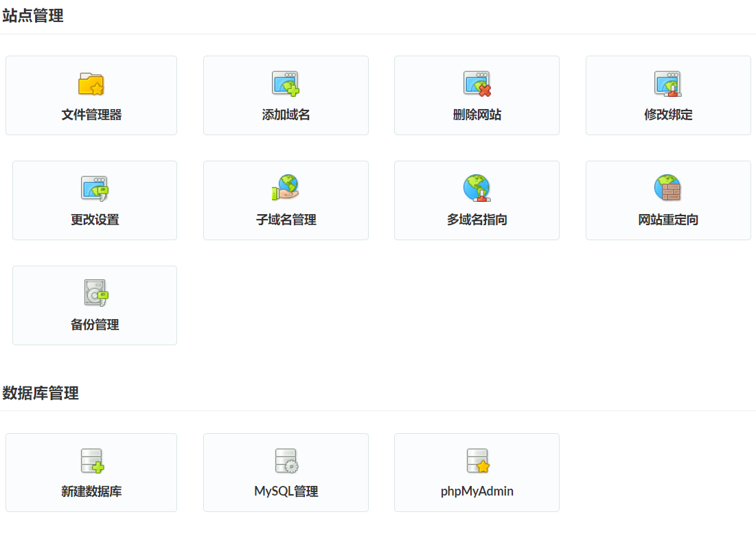This screenshot has height=534, width=756.
Task: Click the green-plus Add Domain icon
Action: click(286, 84)
